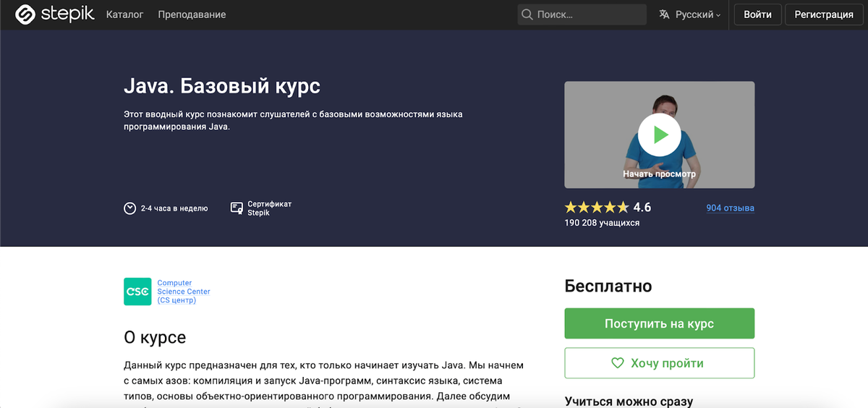Click the Java. Базовый курс title
Screen dimensions: 868x408
click(222, 86)
